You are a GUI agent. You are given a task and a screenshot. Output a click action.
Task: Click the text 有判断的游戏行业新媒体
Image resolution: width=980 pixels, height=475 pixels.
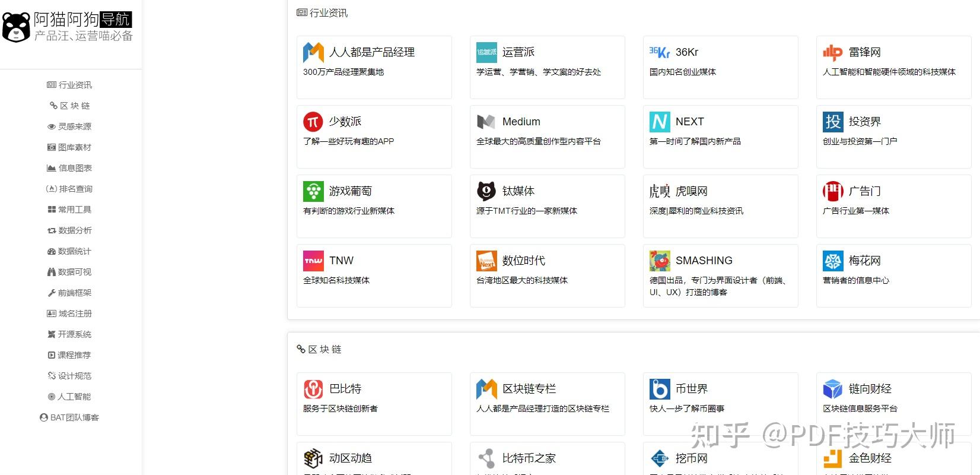click(349, 211)
